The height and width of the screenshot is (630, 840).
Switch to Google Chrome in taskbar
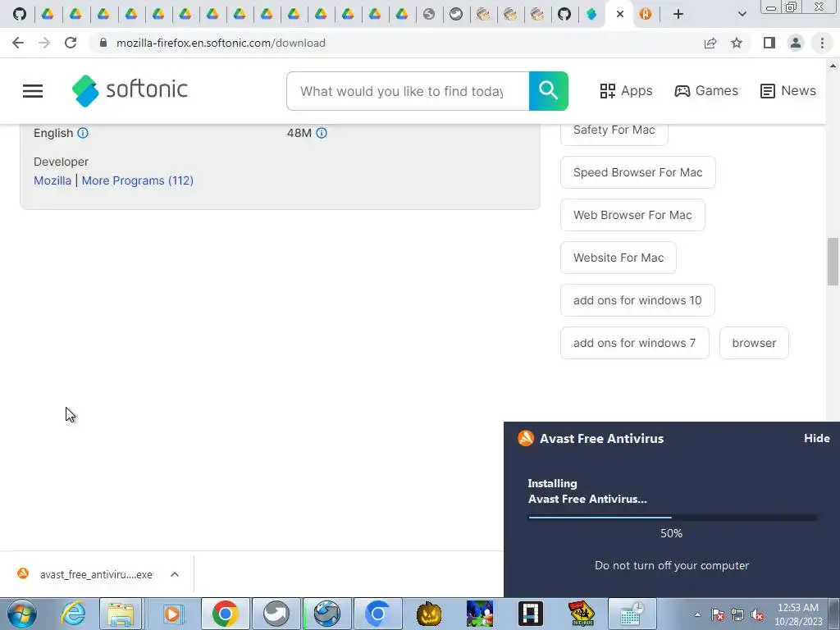(225, 614)
